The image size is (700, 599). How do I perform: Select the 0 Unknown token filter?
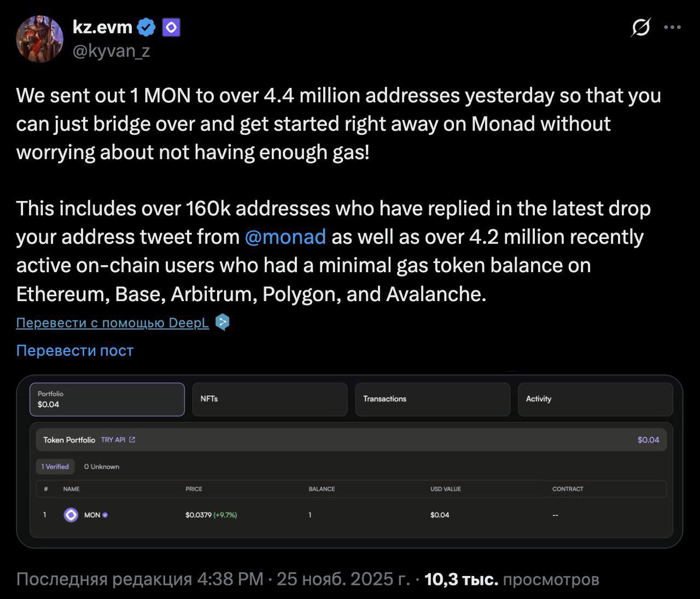102,467
